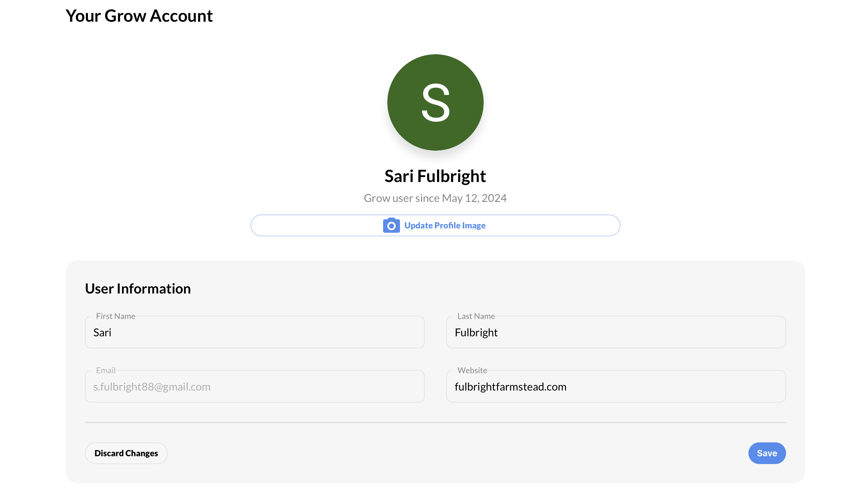Image resolution: width=868 pixels, height=499 pixels.
Task: Click the First Name field label
Action: (115, 316)
